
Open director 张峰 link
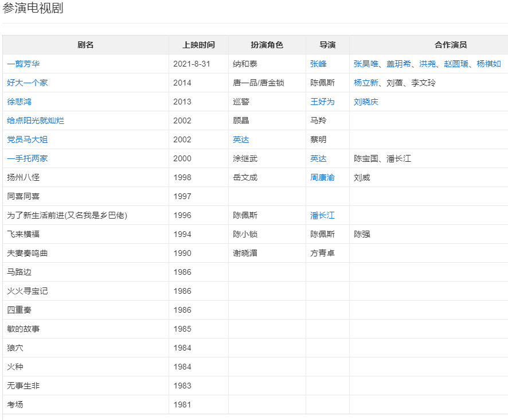(x=318, y=64)
